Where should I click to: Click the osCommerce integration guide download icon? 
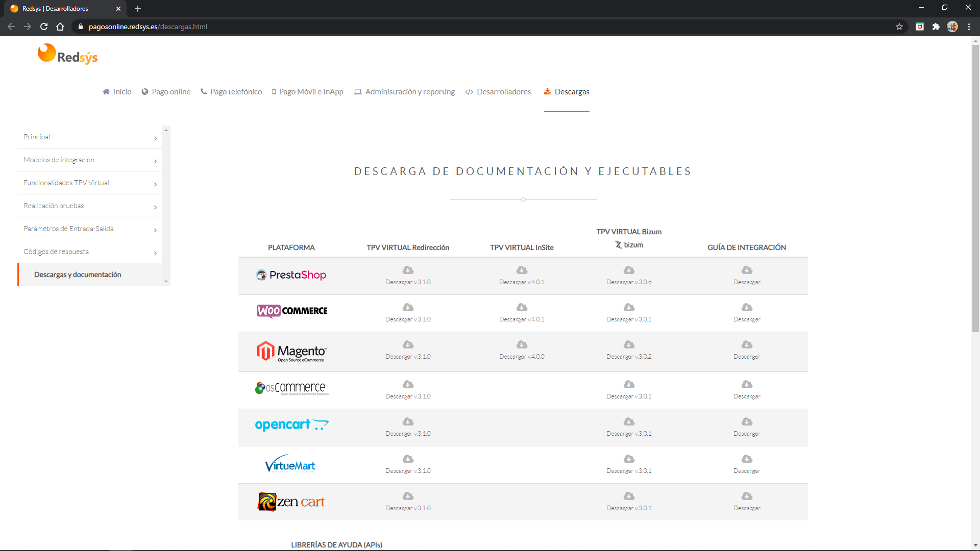click(747, 384)
